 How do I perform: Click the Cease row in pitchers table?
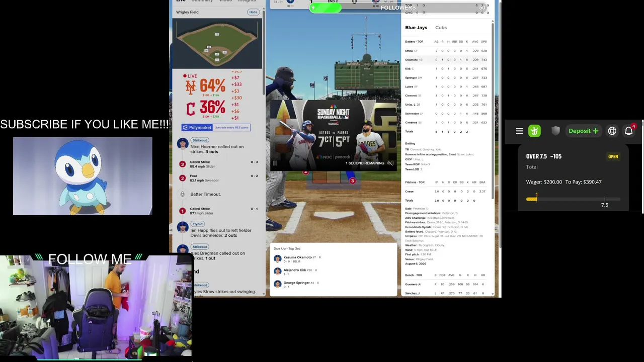[x=446, y=192]
